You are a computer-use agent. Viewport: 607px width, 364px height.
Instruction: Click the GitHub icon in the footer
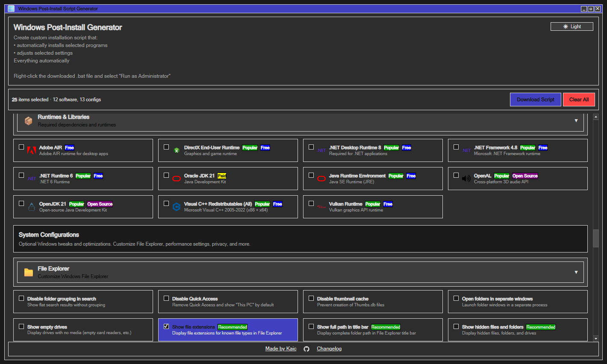pos(306,349)
